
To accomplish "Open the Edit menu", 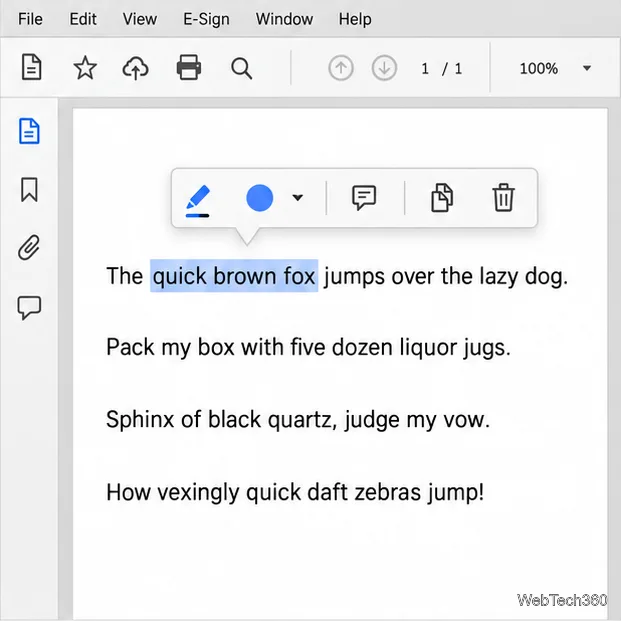I will coord(83,19).
